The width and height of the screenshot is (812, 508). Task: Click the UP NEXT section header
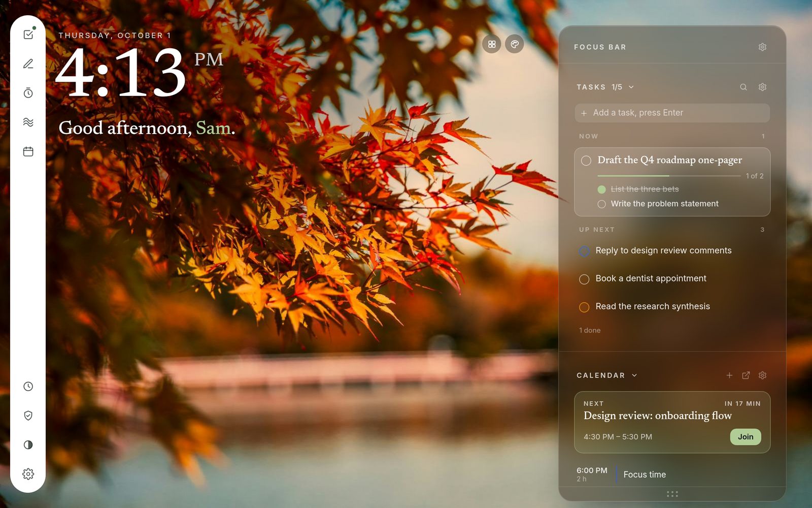point(597,230)
